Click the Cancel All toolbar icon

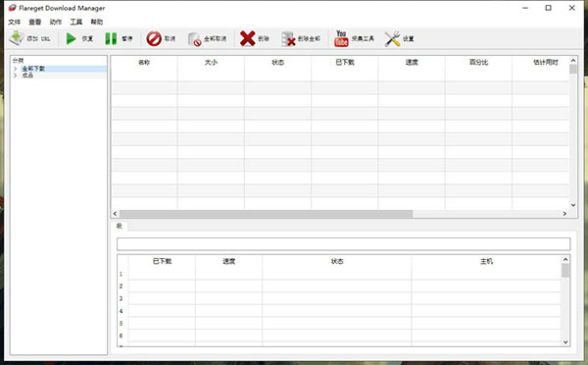pyautogui.click(x=194, y=38)
